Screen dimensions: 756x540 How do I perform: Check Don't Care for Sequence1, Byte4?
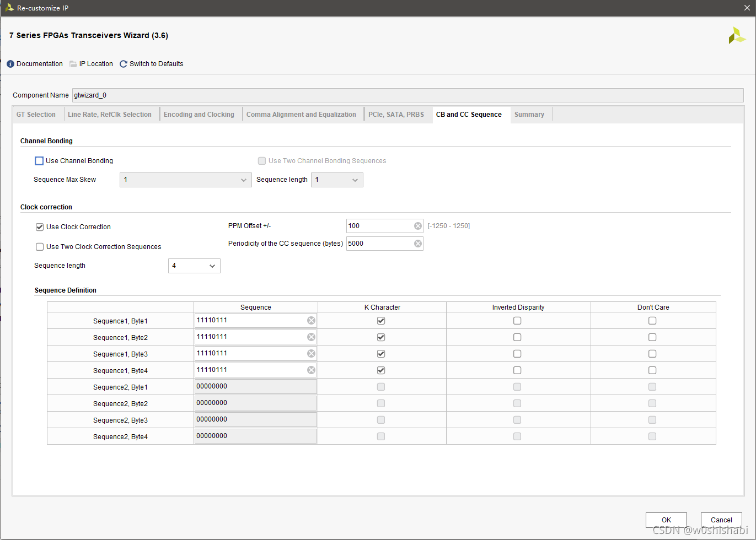[x=652, y=370]
